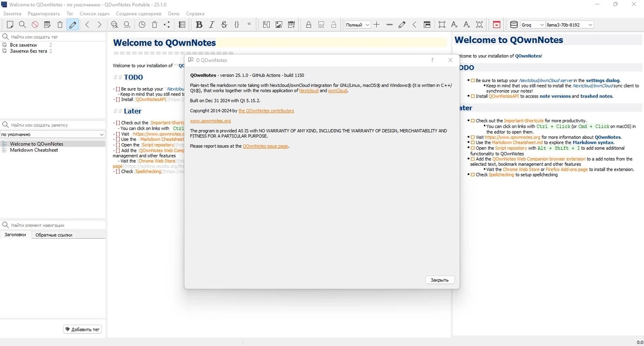Open the Полный workspace dropdown
This screenshot has width=644, height=346.
click(357, 25)
